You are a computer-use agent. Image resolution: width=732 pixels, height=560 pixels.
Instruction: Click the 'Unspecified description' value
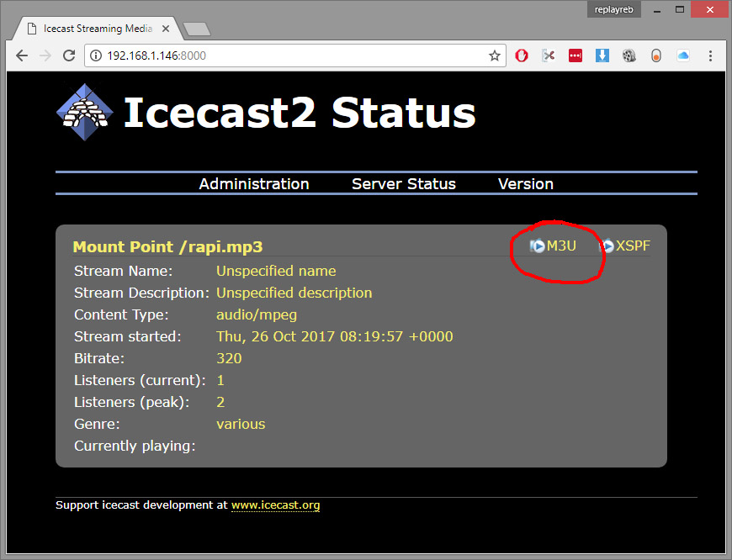[x=294, y=293]
